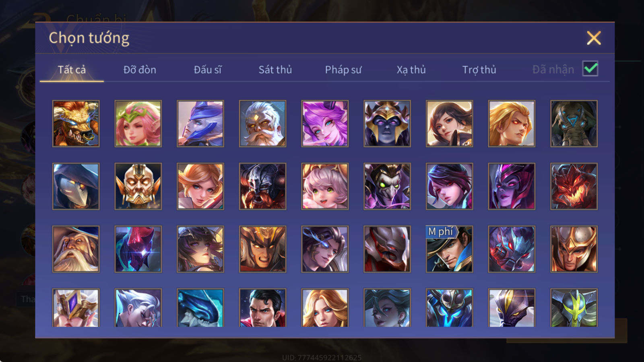Screen dimensions: 644x362
Task: Select the red demon dragon hero
Action: (x=574, y=186)
